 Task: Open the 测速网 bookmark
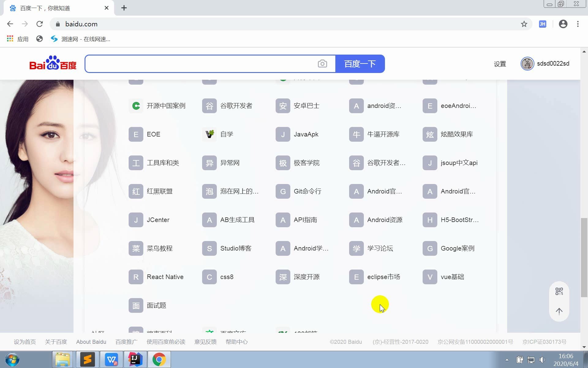tap(81, 39)
